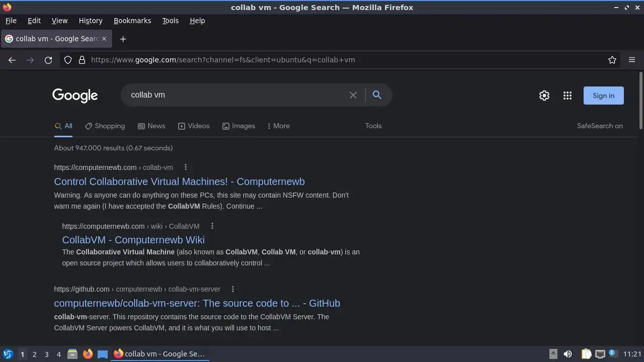The image size is (644, 362).
Task: Activate Firefox window in taskbar
Action: click(160, 354)
